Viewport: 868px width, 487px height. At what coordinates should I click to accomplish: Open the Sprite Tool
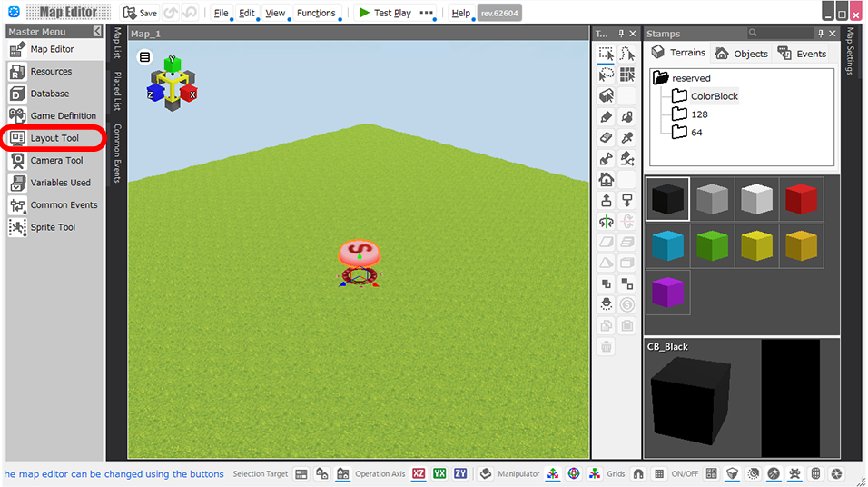pos(53,227)
